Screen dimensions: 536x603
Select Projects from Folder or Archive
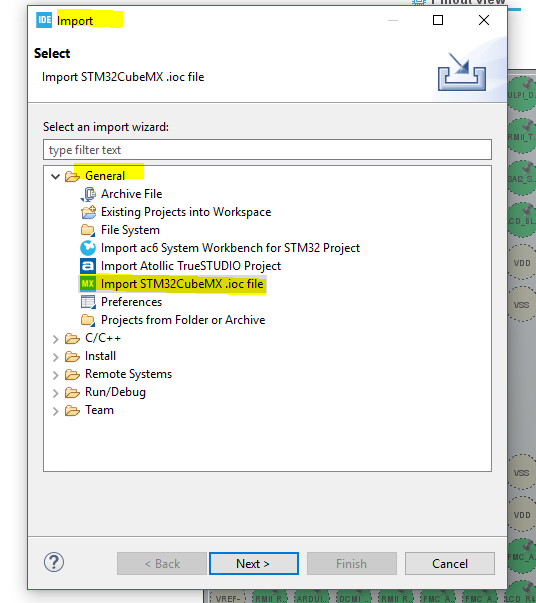point(183,320)
